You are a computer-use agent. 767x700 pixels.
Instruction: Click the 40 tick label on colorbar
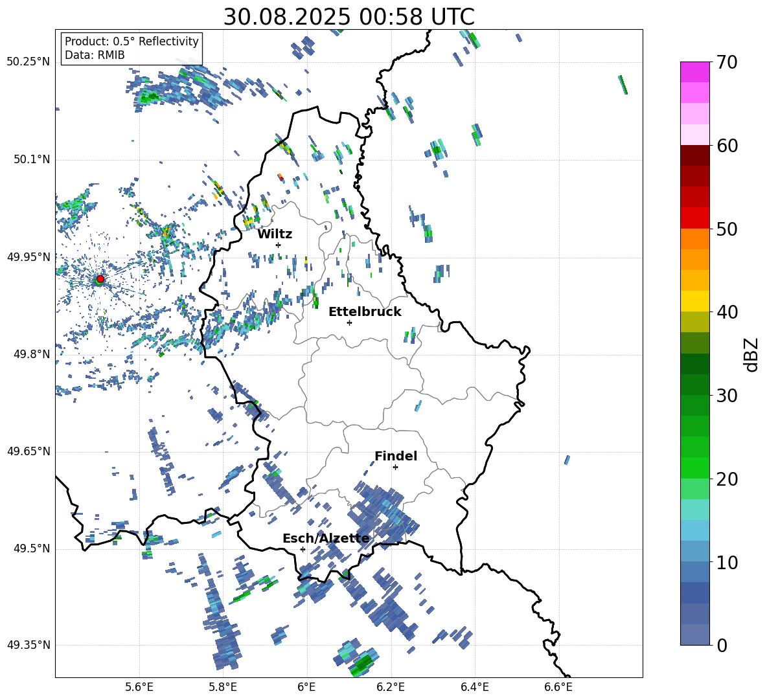(x=727, y=312)
